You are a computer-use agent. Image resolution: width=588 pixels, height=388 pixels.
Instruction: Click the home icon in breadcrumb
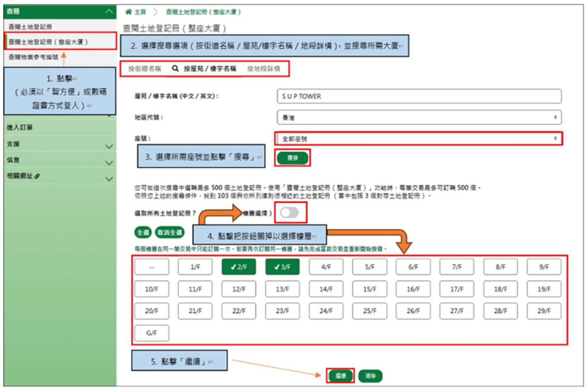coord(129,12)
